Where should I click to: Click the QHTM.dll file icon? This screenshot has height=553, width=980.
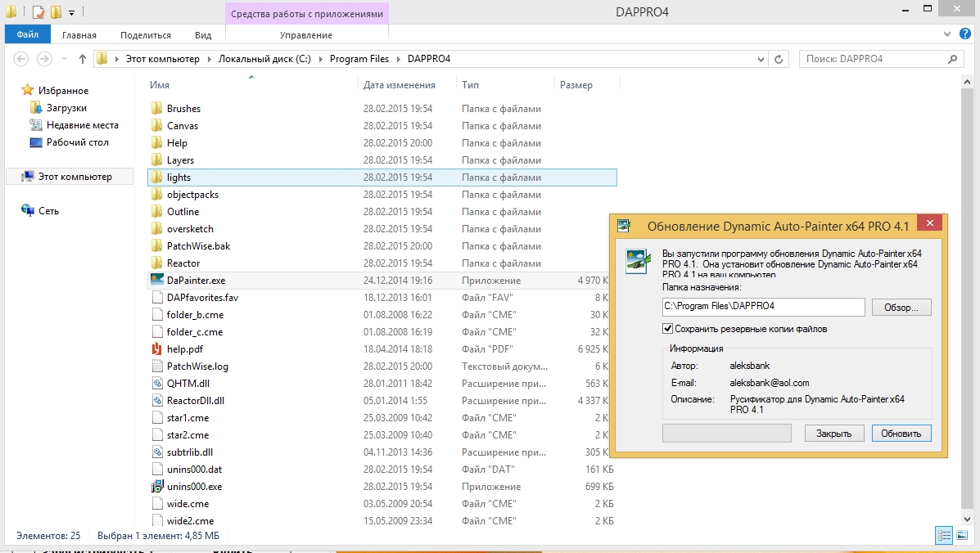pos(157,383)
